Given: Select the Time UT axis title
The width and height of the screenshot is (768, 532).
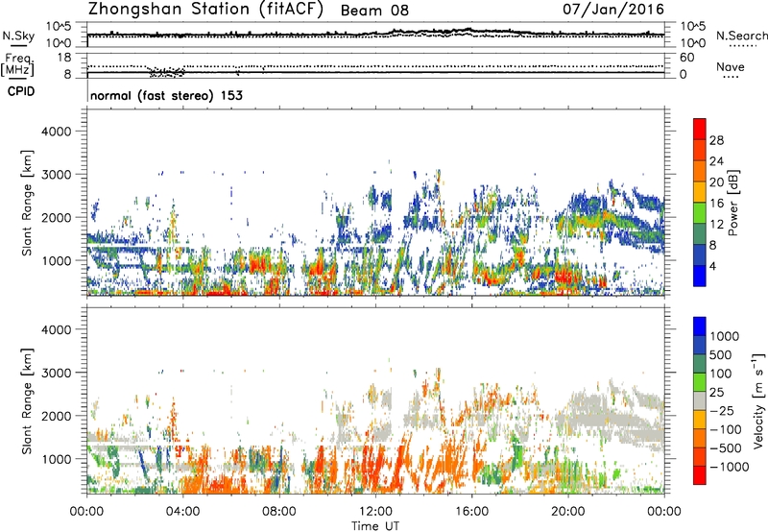Looking at the screenshot, I should [x=375, y=526].
